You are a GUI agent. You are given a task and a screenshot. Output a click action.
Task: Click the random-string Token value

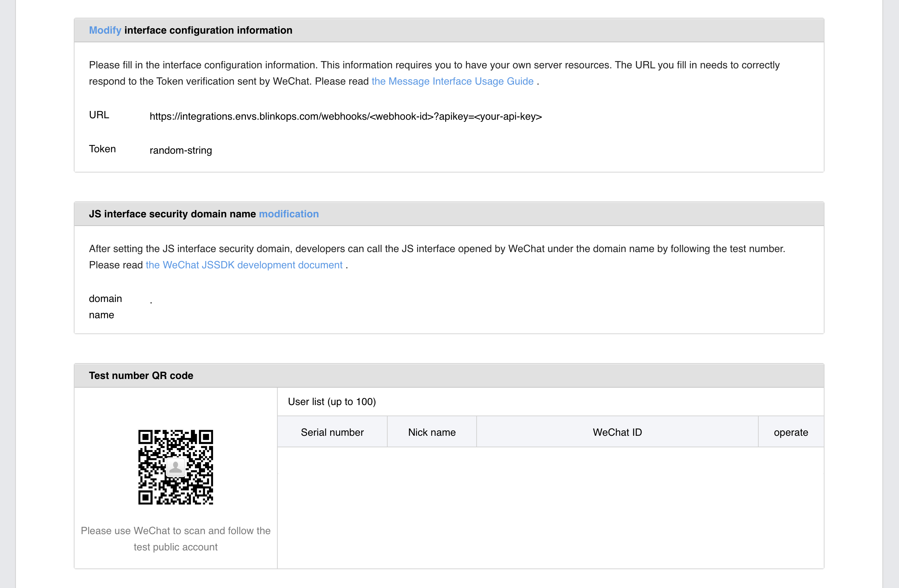[180, 150]
